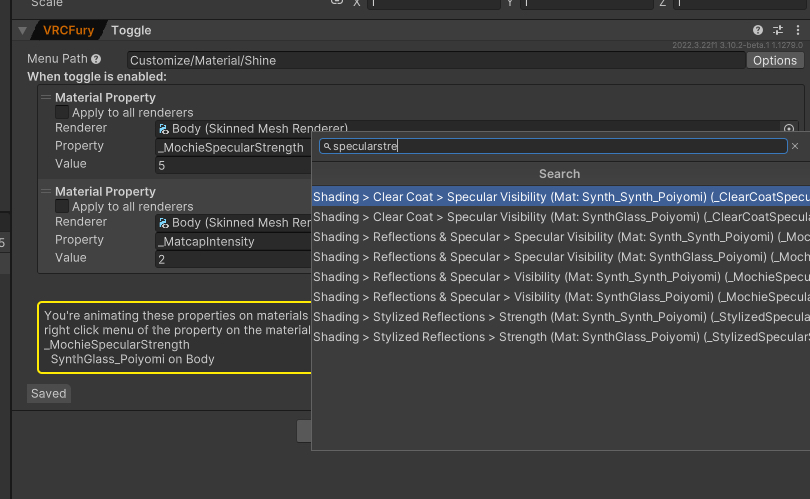Click the Menu Path text field
The height and width of the screenshot is (499, 810).
tap(435, 61)
